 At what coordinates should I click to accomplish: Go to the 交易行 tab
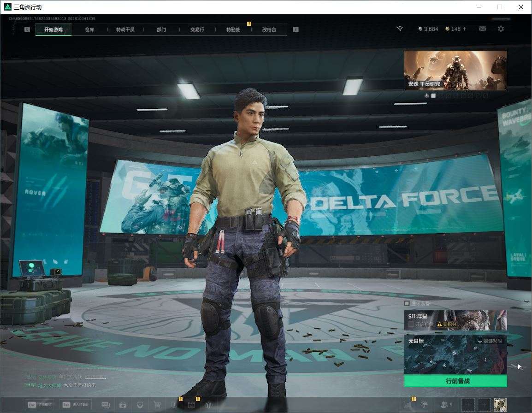(197, 29)
